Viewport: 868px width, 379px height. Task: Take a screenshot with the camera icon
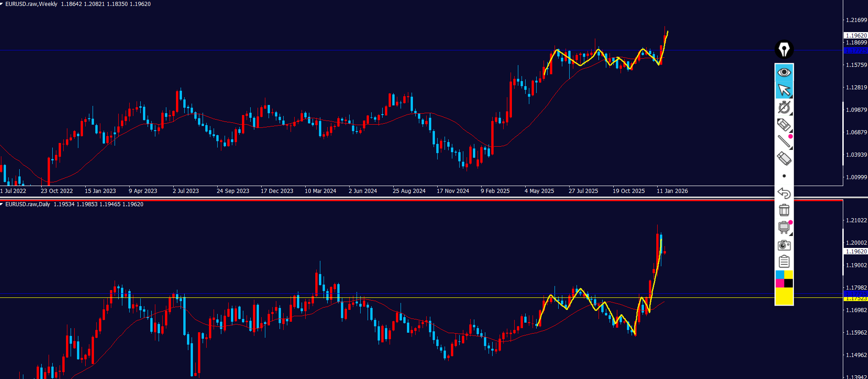(784, 245)
